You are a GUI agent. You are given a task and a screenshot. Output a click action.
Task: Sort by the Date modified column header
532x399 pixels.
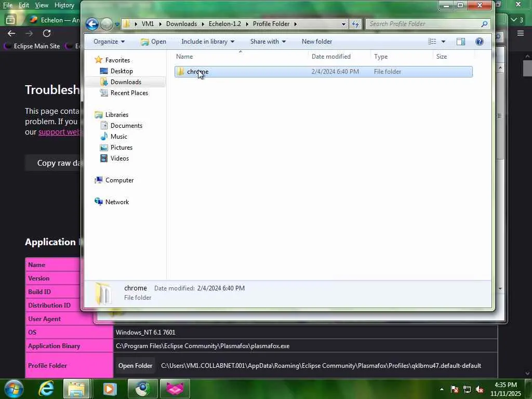click(x=340, y=56)
